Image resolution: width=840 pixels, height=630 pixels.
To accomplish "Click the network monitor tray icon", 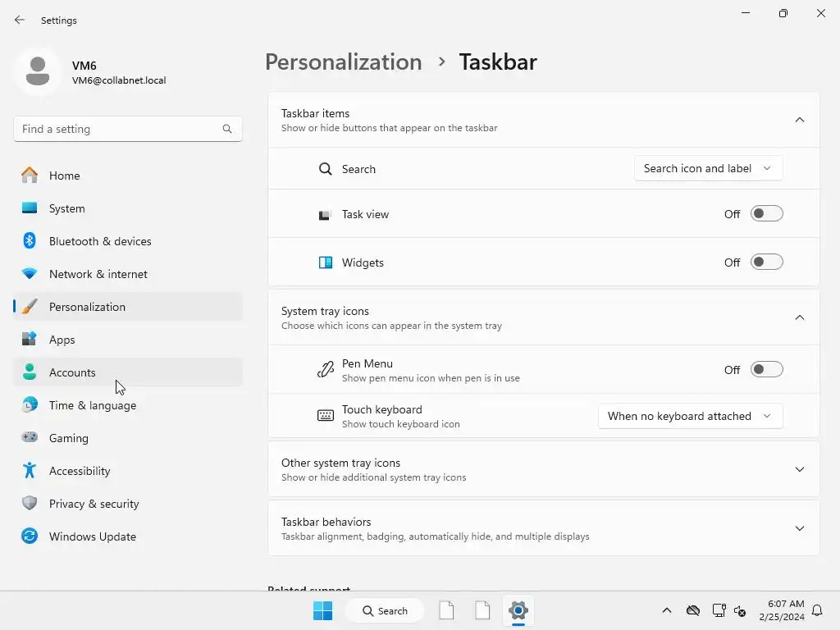I will (719, 610).
